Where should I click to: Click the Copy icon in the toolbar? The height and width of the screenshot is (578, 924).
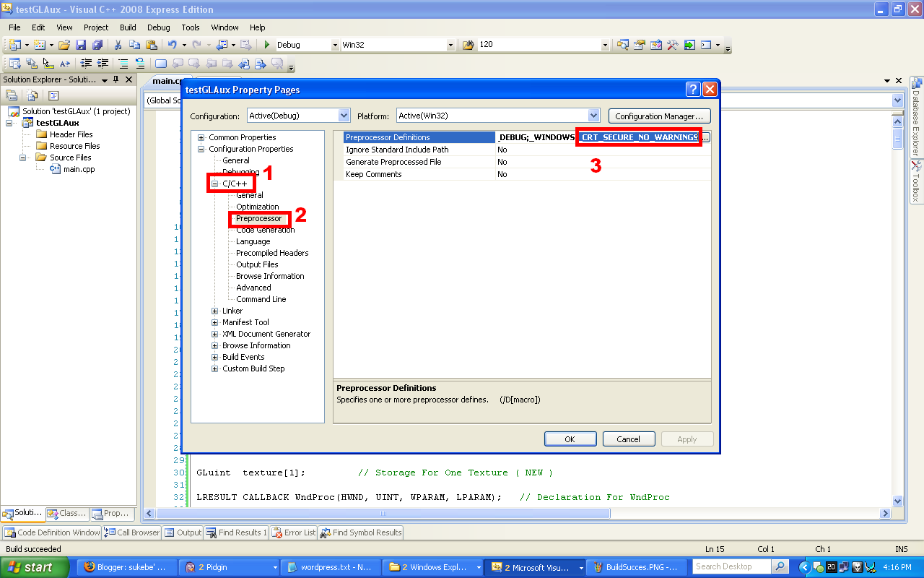coord(134,45)
